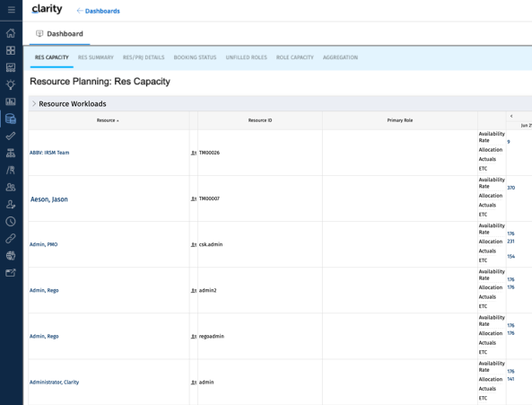Viewport: 532px width, 405px height.
Task: Open the globe icon in sidebar
Action: [11, 256]
